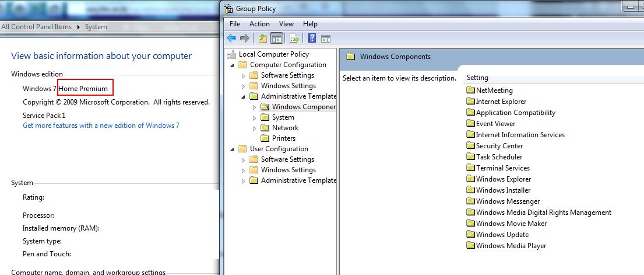Click the Windows Installer folder icon

[471, 190]
